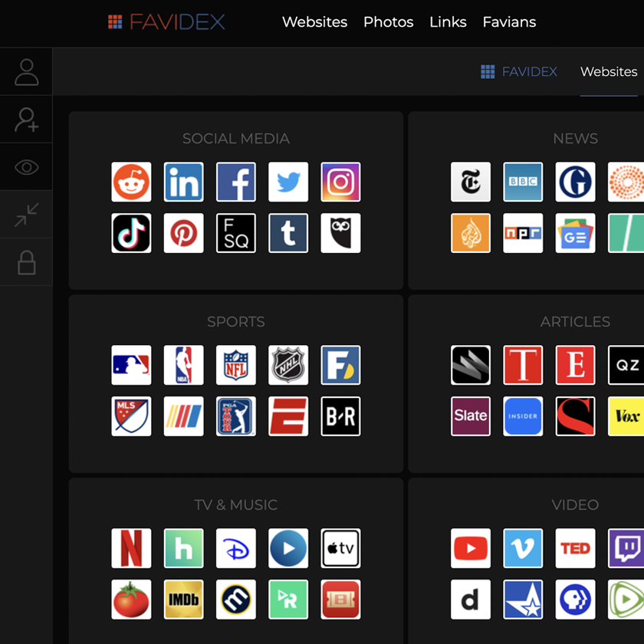The width and height of the screenshot is (644, 644).
Task: Open the YouTube icon in Video
Action: pos(470,548)
